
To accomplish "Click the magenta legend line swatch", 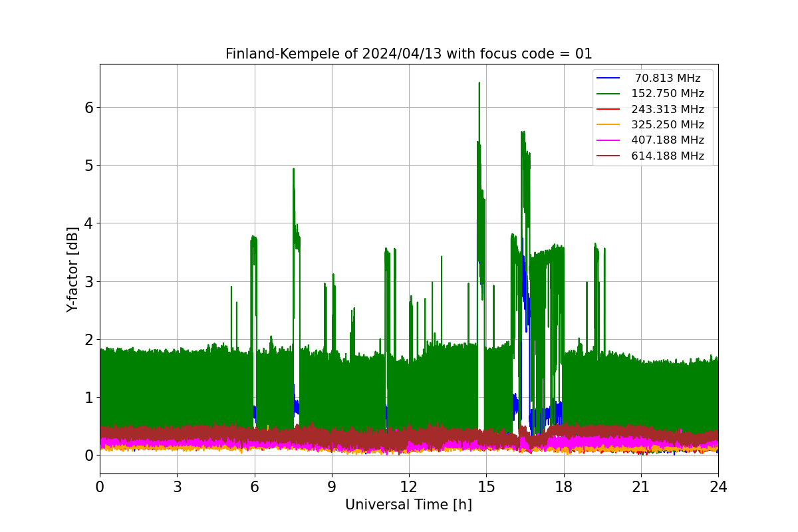I will (x=608, y=140).
